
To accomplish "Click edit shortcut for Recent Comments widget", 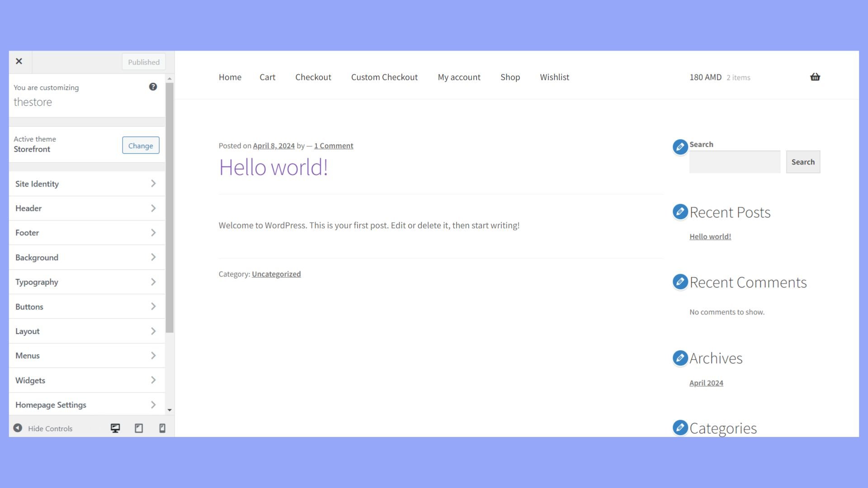I will [680, 282].
